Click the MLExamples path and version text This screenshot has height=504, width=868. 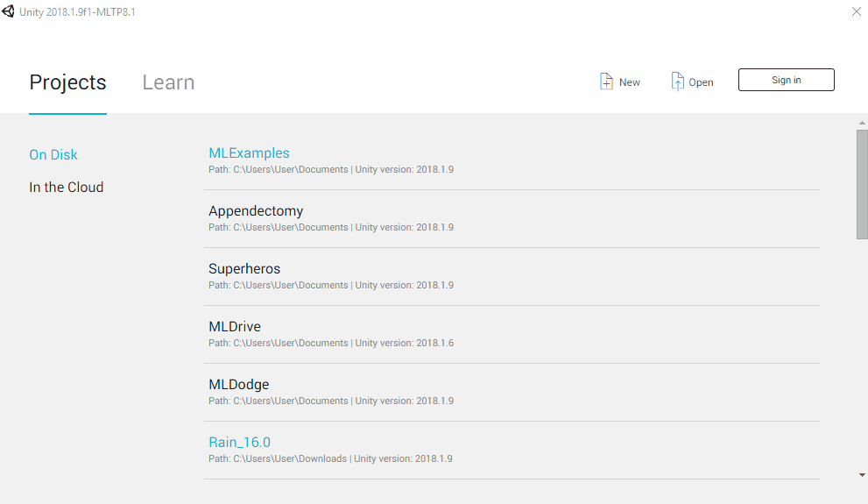click(x=331, y=169)
